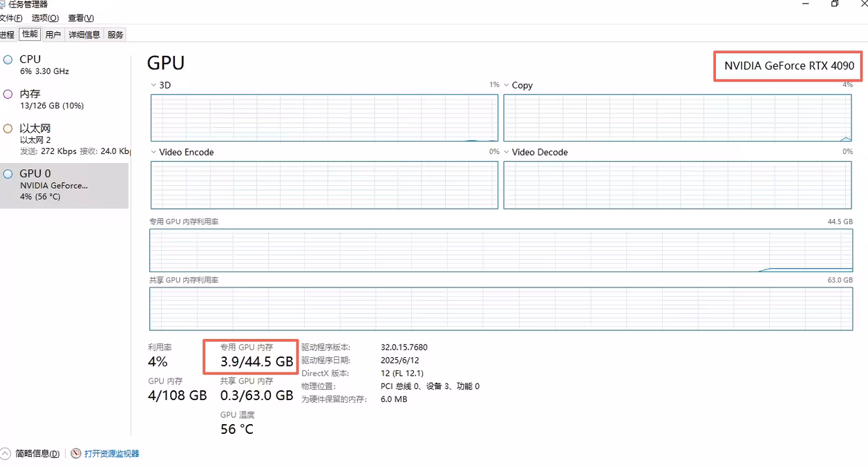Click the Video Decode usage graph
The image size is (868, 467).
[677, 185]
